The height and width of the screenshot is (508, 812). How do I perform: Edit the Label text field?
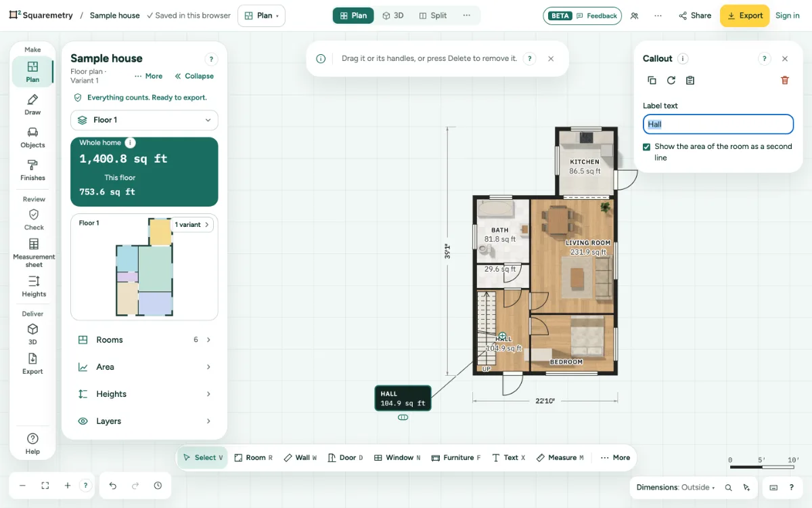coord(718,124)
